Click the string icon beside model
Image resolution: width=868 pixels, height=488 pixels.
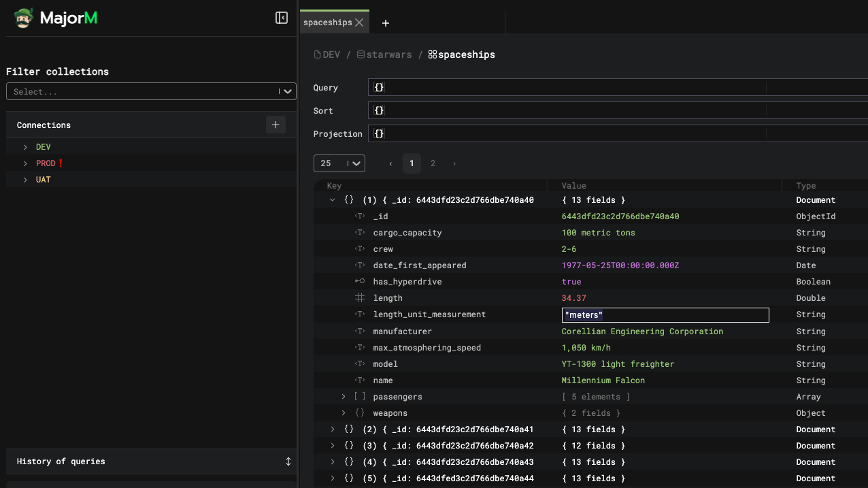360,364
